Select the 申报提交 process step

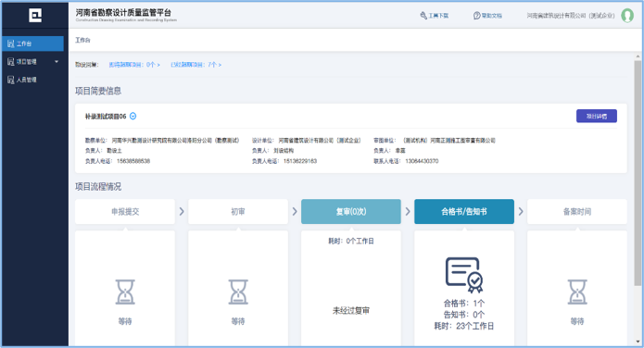[125, 211]
